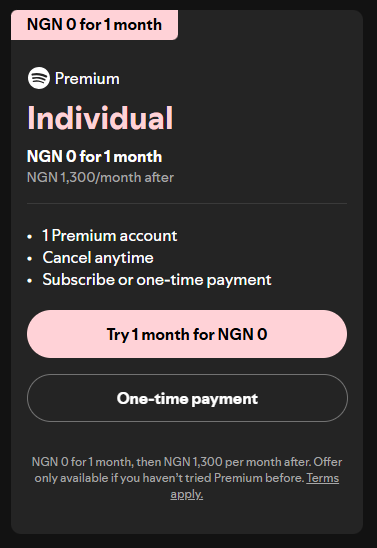This screenshot has height=548, width=377.
Task: Click the word Terms in the footer link
Action: tap(322, 478)
